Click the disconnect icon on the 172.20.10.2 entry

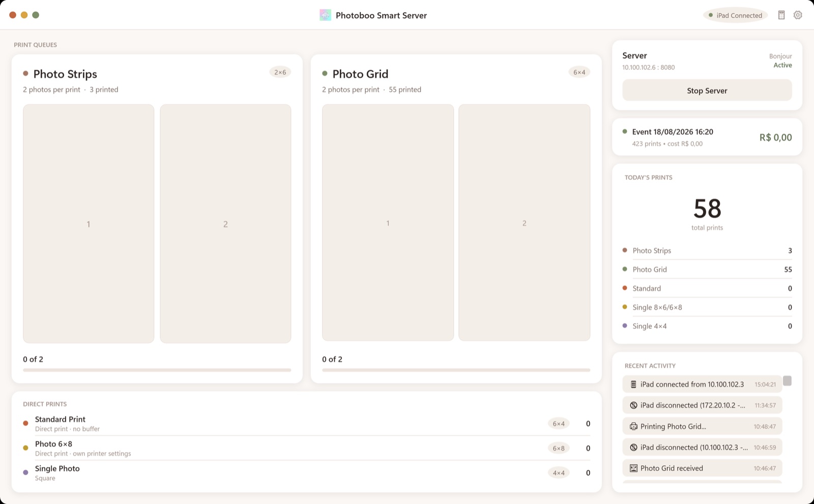(633, 405)
